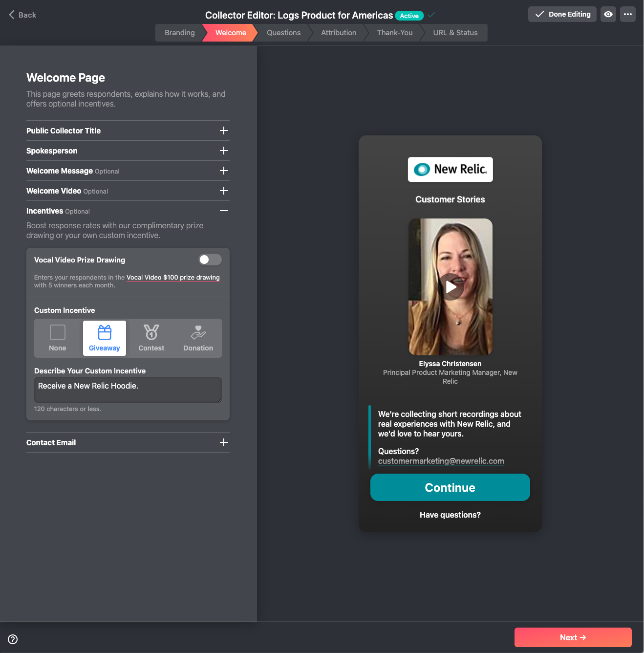644x653 pixels.
Task: Click the Done Editing button
Action: (562, 14)
